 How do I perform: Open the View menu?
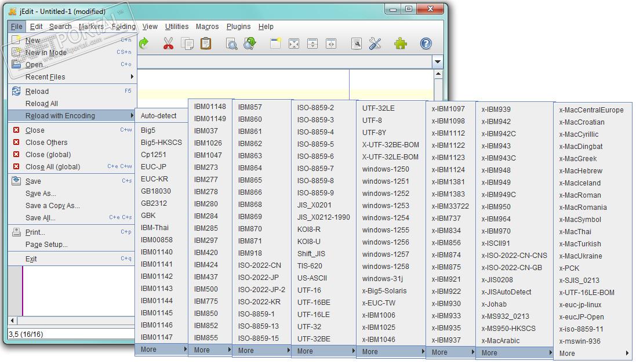150,26
